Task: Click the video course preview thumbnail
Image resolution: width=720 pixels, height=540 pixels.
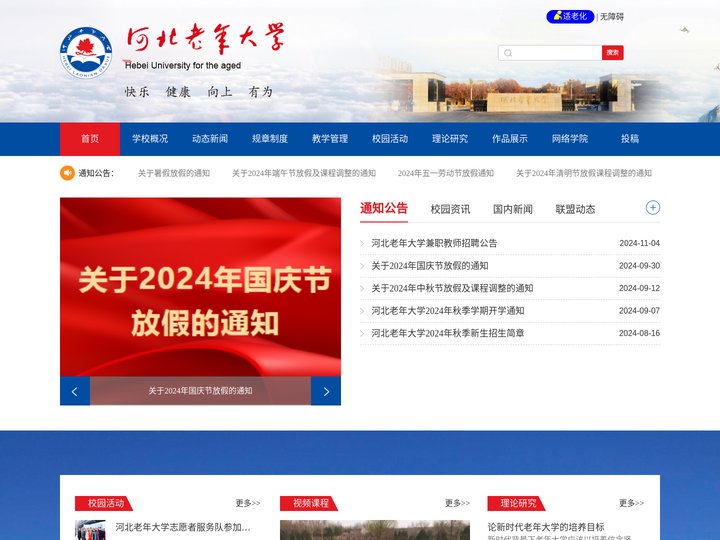Action: coord(375,530)
